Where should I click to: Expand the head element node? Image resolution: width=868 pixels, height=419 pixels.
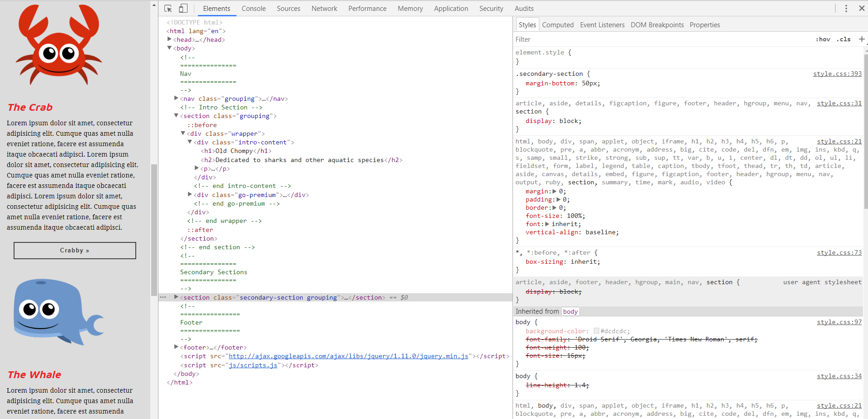coord(169,39)
